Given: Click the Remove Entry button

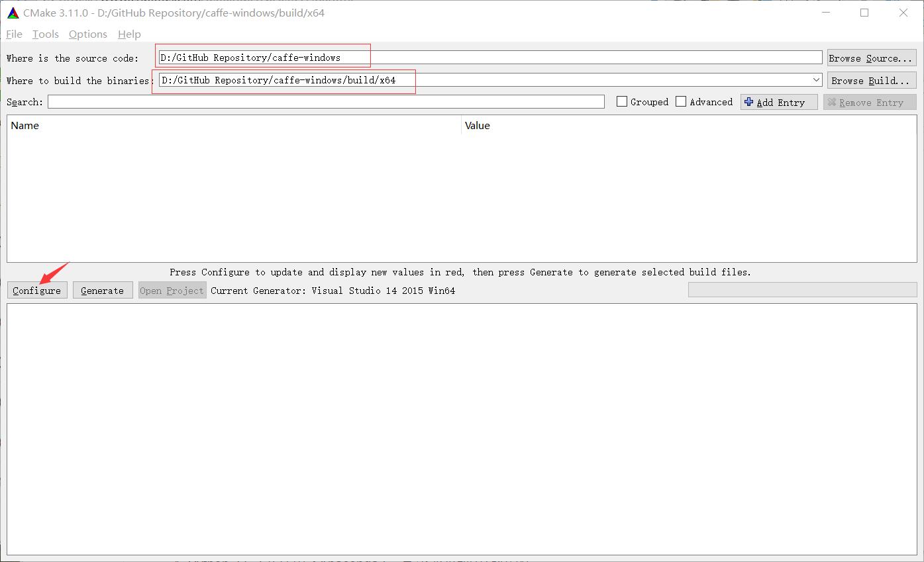Looking at the screenshot, I should click(870, 103).
